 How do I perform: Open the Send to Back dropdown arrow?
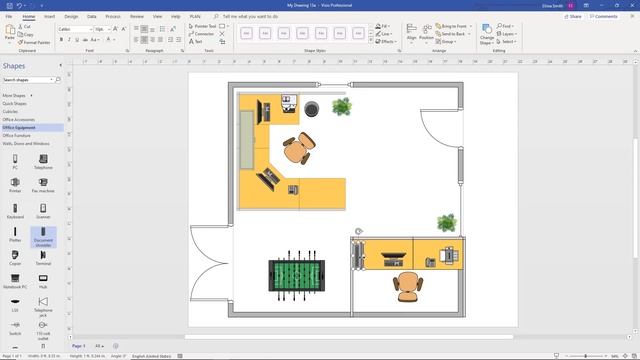[469, 34]
